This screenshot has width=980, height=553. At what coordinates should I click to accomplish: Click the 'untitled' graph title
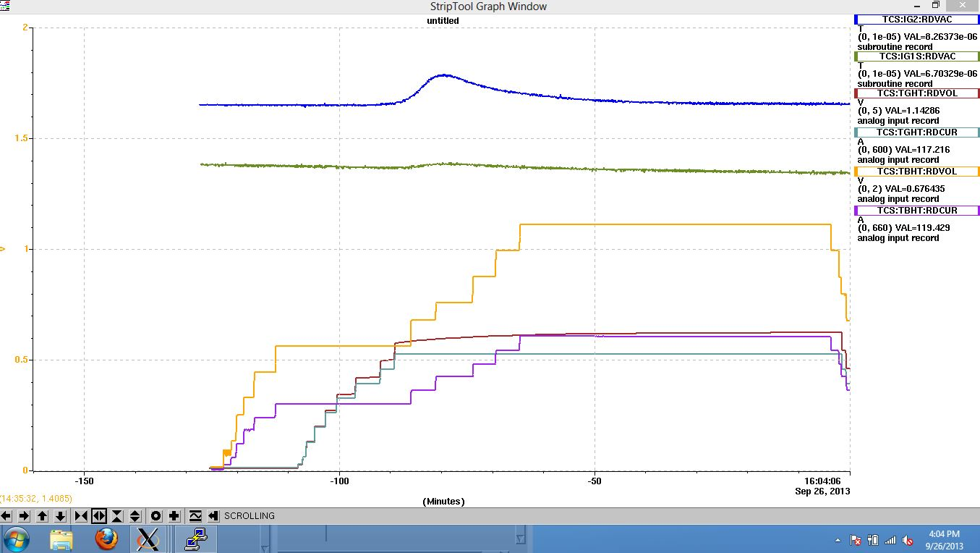[x=443, y=21]
